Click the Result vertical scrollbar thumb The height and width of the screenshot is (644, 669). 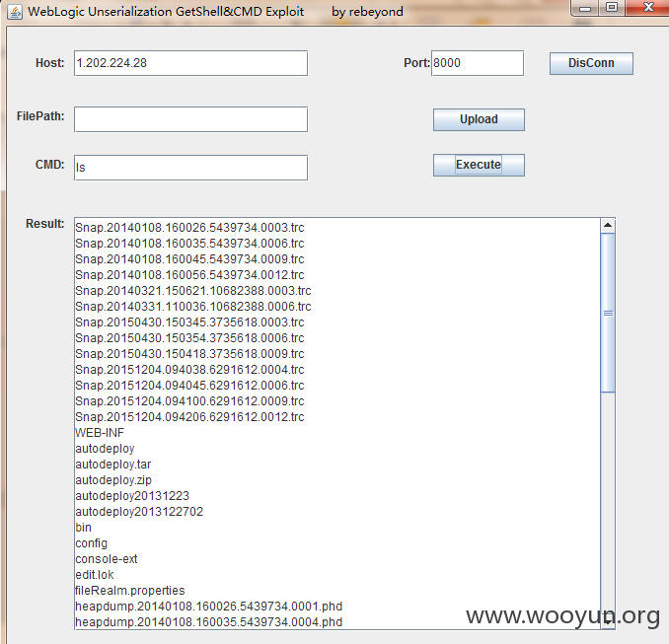(x=608, y=313)
